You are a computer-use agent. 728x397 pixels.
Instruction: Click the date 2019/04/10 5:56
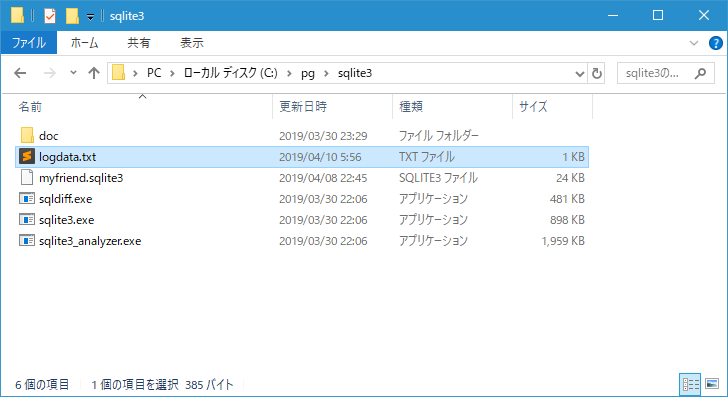320,157
